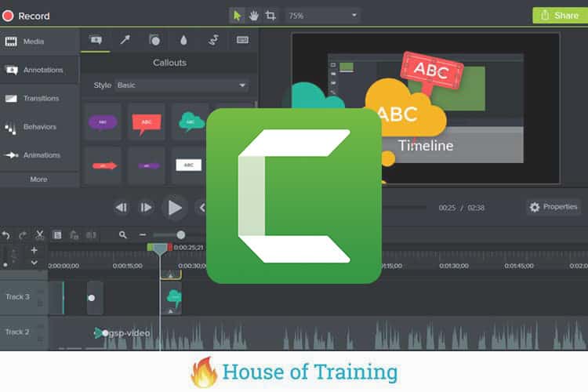The image size is (588, 392).
Task: Click the timeline zoom out minus
Action: [x=143, y=235]
